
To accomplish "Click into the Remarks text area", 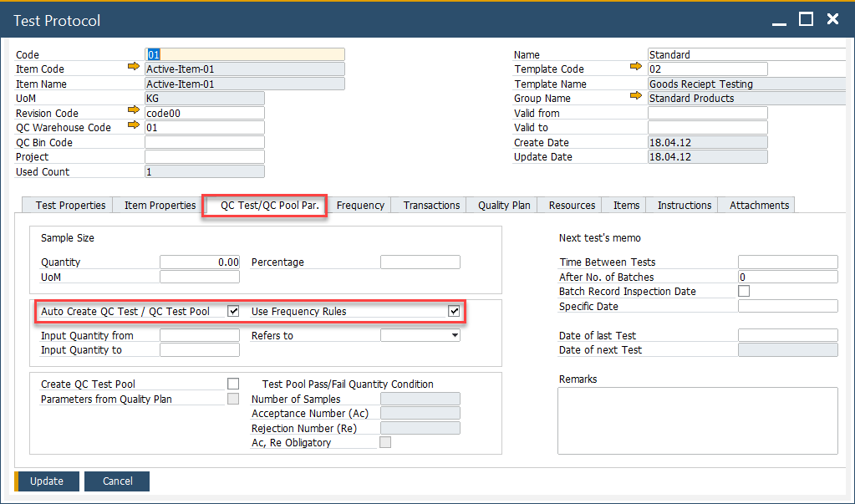I will tap(698, 420).
